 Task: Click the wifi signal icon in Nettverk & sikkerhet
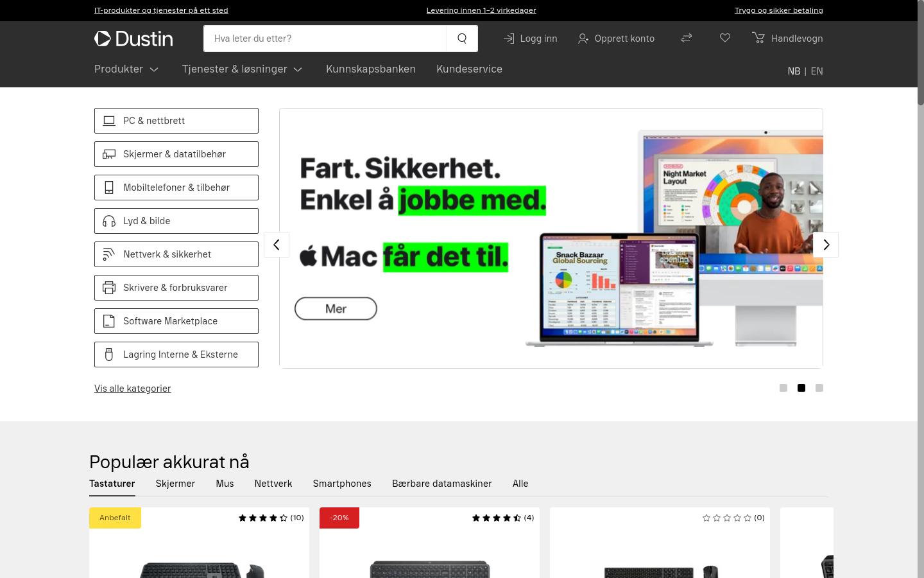click(x=109, y=254)
